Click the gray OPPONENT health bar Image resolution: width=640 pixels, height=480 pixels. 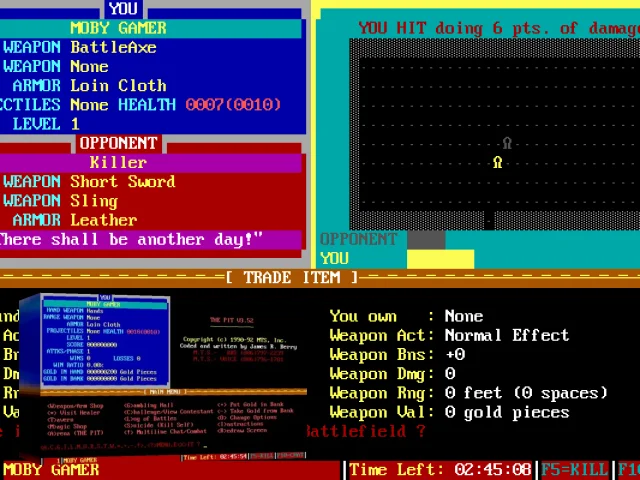426,240
